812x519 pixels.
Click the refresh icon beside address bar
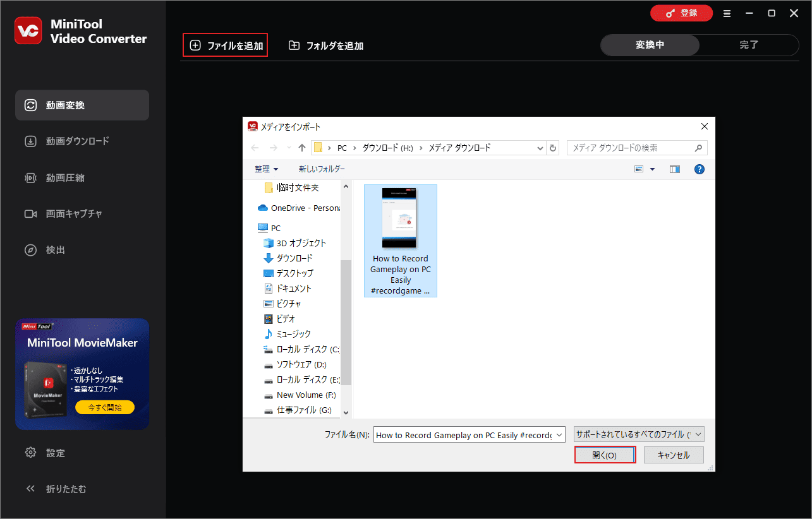[x=554, y=148]
